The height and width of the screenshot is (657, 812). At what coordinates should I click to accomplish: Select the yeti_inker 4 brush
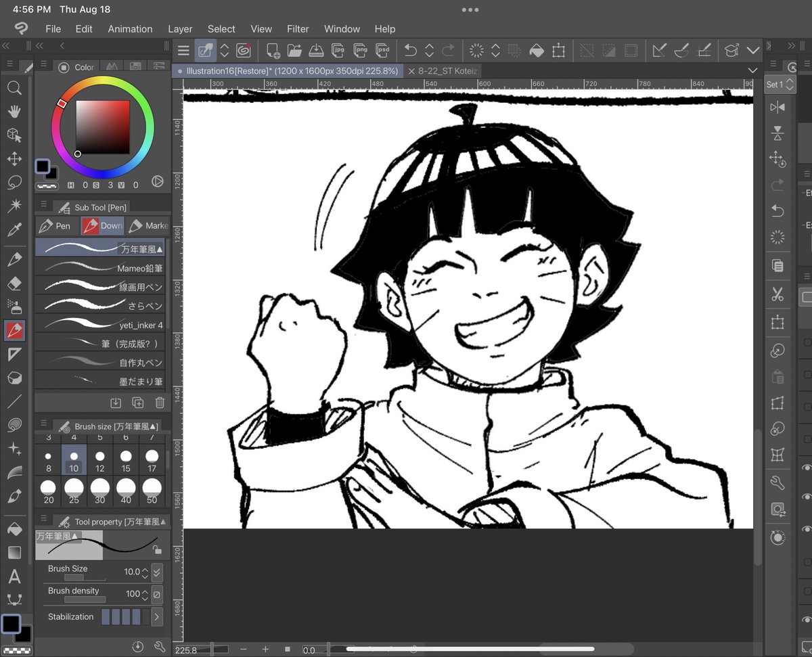99,325
